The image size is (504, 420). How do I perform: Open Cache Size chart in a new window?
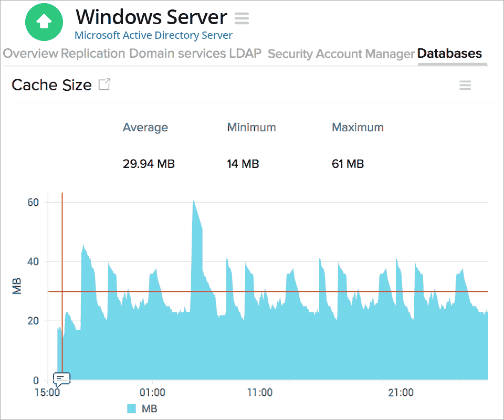click(104, 84)
